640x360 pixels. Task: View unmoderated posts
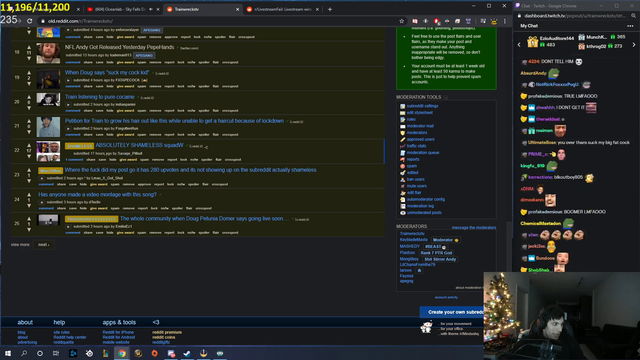pyautogui.click(x=424, y=213)
